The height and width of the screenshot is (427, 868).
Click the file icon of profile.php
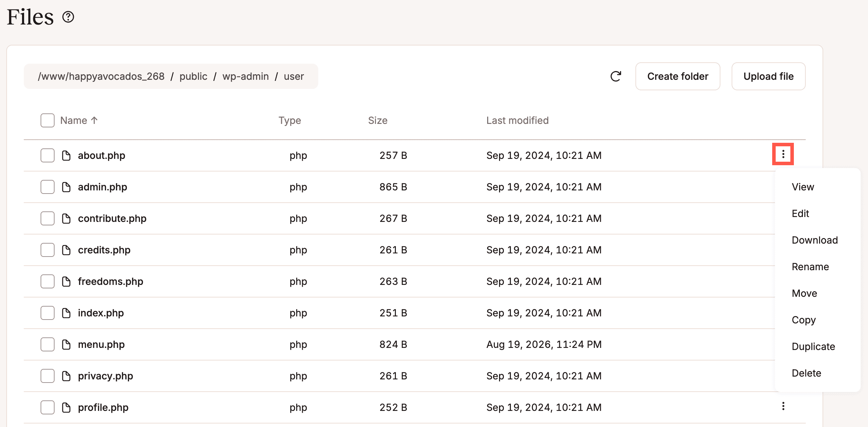66,407
